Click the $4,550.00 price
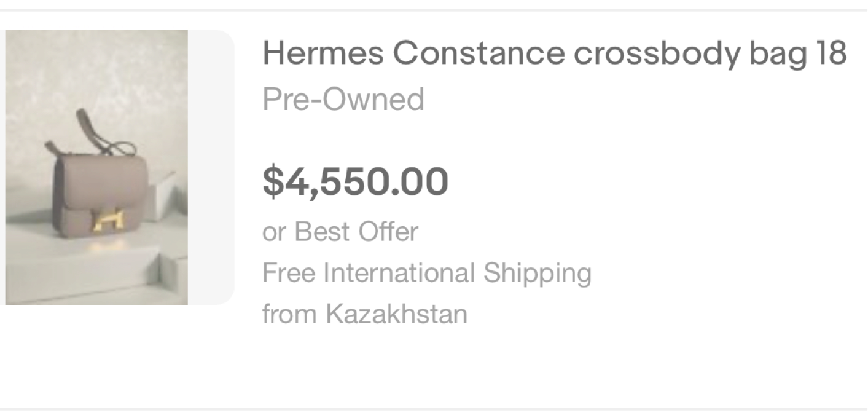 355,182
